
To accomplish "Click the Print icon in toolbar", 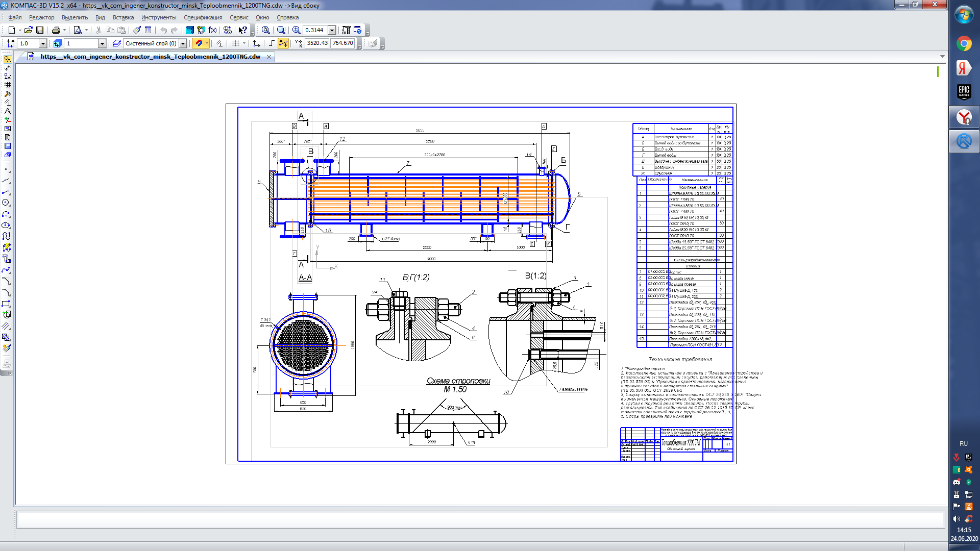I will coord(56,30).
